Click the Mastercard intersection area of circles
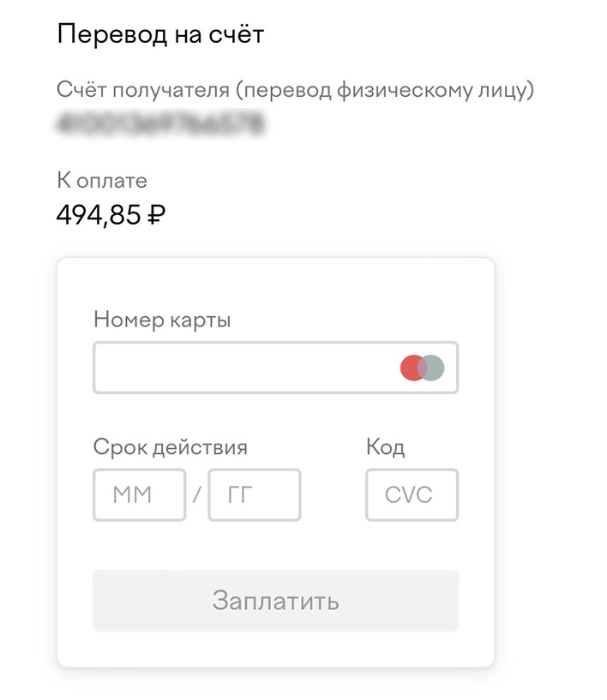The width and height of the screenshot is (607, 700). coord(423,368)
